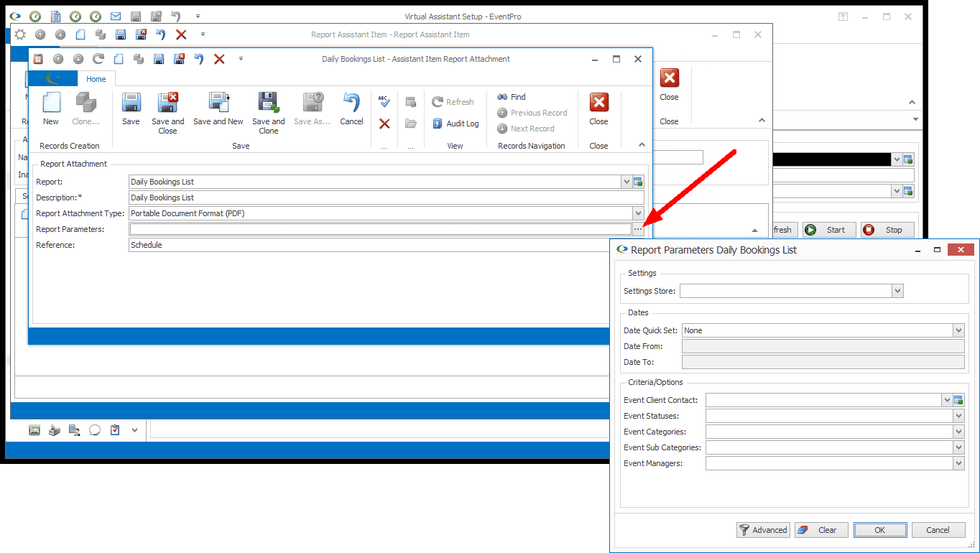The height and width of the screenshot is (553, 980).
Task: Click the Advanced filter button
Action: 763,530
